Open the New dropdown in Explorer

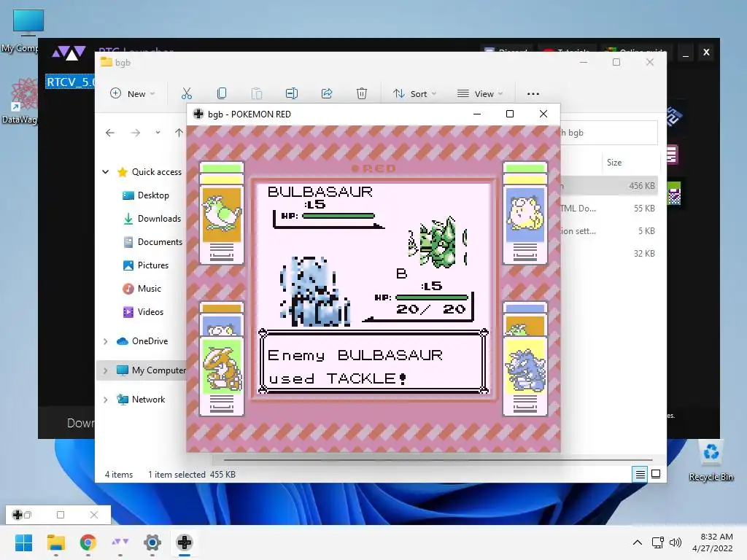133,94
